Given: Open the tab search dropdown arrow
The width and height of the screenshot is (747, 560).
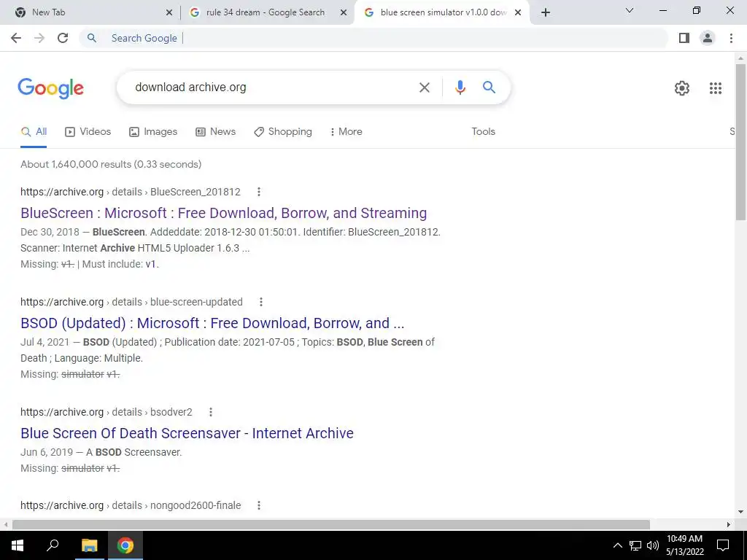Looking at the screenshot, I should [630, 10].
